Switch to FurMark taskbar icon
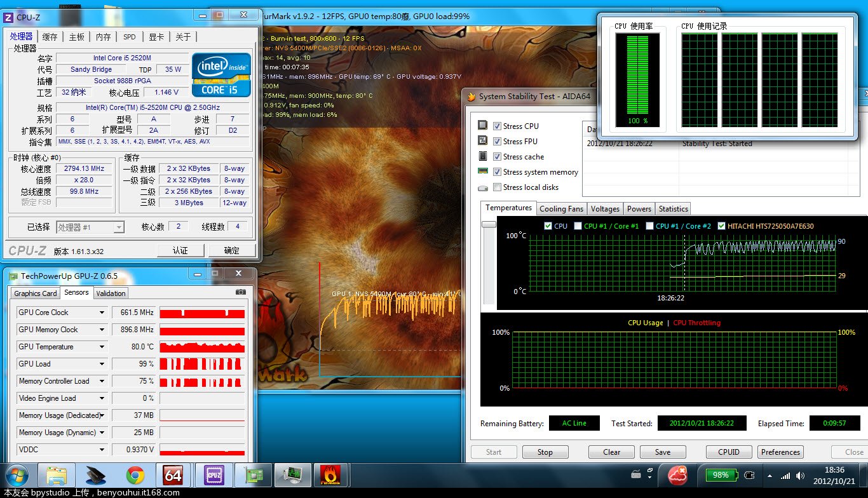Screen dimensions: 868x498 click(x=329, y=475)
